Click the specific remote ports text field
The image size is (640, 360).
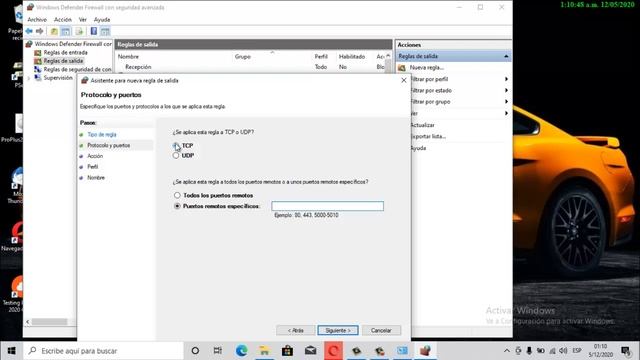coord(327,206)
